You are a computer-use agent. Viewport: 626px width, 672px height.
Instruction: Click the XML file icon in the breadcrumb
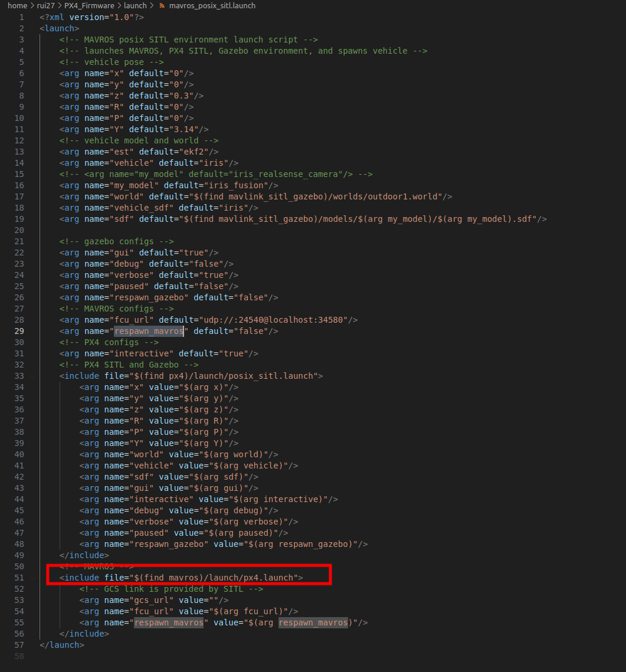click(162, 5)
